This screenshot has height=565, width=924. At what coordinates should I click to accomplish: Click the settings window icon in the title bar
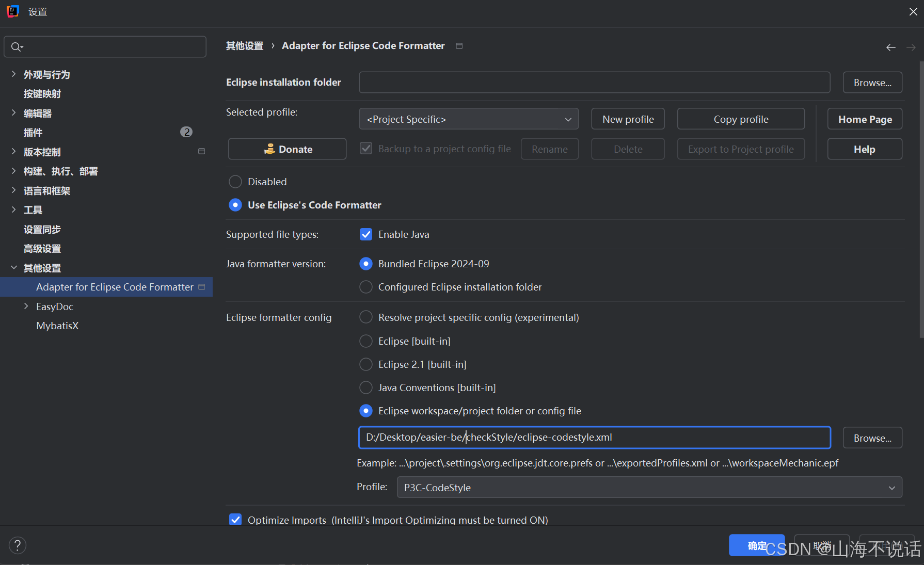click(x=12, y=11)
